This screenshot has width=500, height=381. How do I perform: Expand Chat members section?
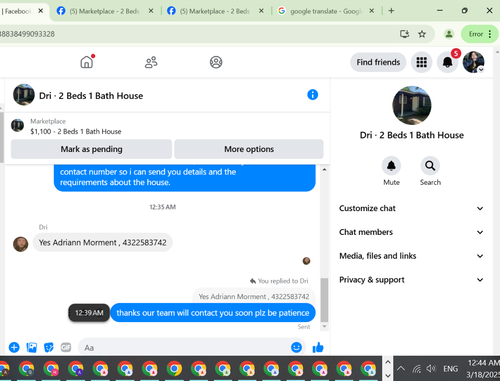[411, 232]
